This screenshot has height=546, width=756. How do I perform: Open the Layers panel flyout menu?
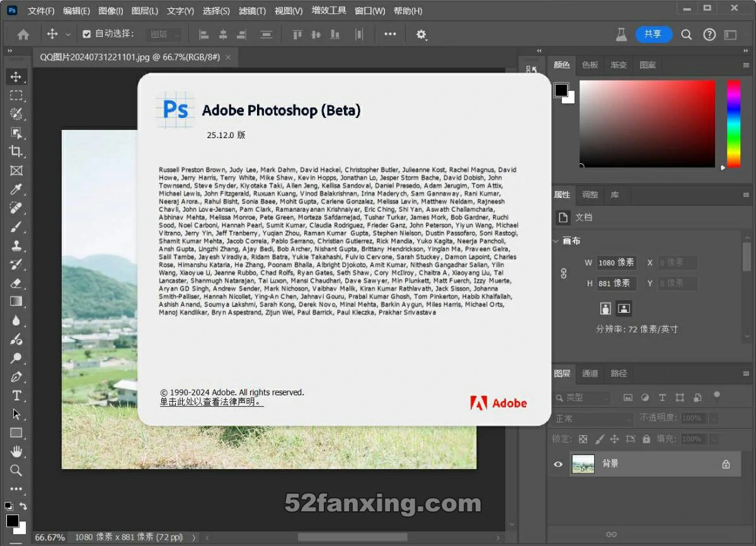pos(747,374)
